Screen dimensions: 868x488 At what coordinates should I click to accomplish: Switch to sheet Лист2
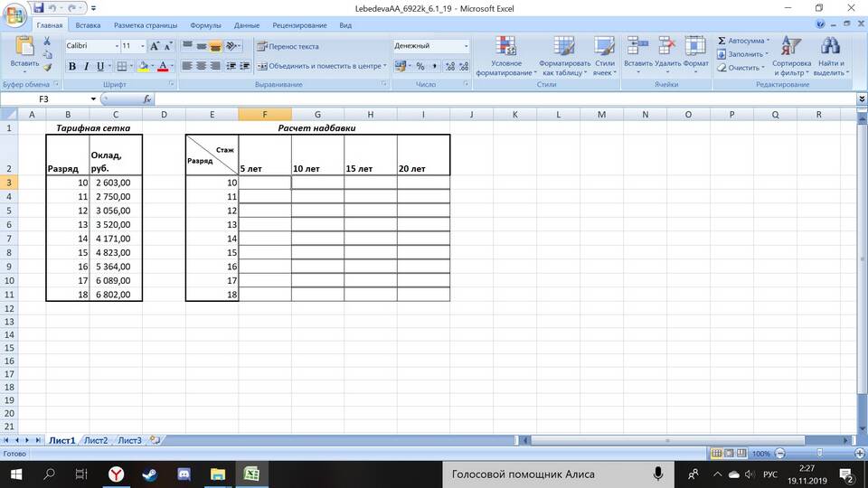[96, 440]
